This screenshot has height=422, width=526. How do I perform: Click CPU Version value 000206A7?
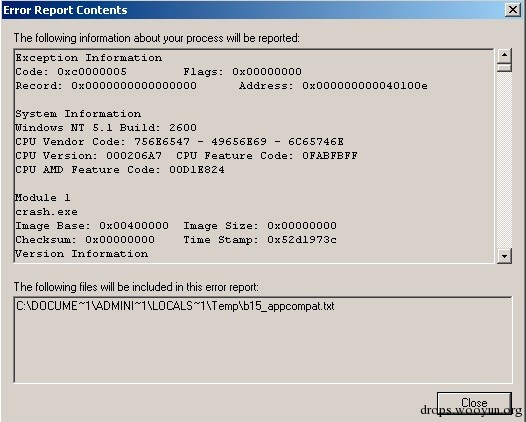[134, 156]
